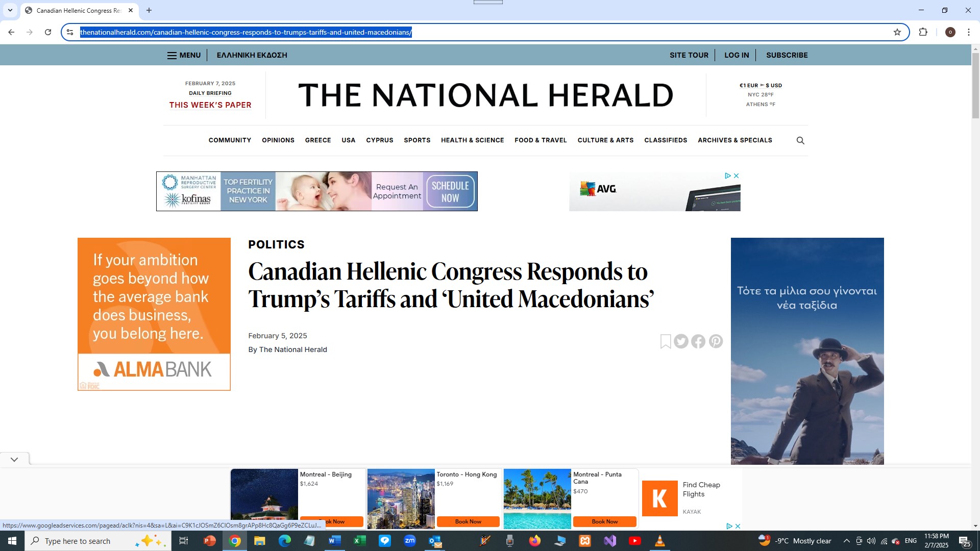980x551 pixels.
Task: Open AdChoices icon on AVG ad
Action: (x=728, y=176)
